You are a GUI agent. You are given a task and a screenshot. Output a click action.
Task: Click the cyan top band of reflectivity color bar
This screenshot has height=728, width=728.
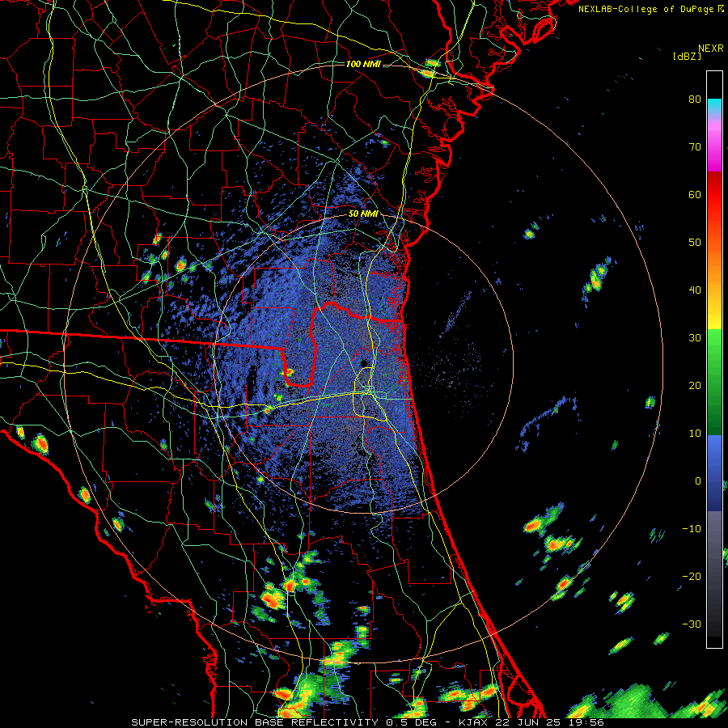coord(714,108)
